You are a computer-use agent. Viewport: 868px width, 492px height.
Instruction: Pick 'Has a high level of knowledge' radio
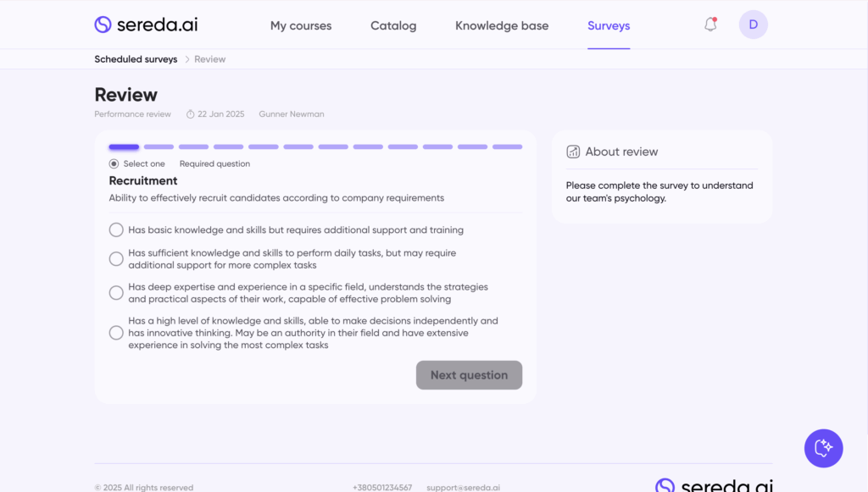point(116,333)
